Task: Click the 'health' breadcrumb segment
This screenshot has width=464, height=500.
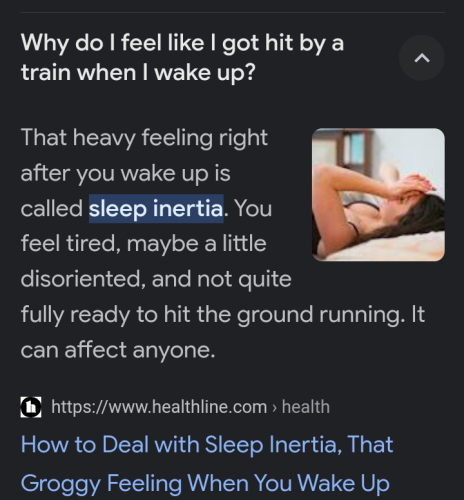Action: tap(306, 407)
